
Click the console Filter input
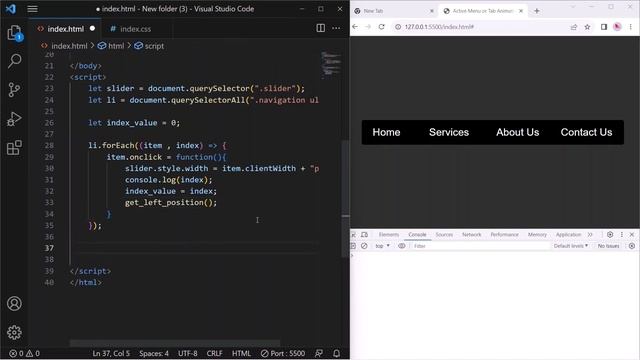point(480,246)
